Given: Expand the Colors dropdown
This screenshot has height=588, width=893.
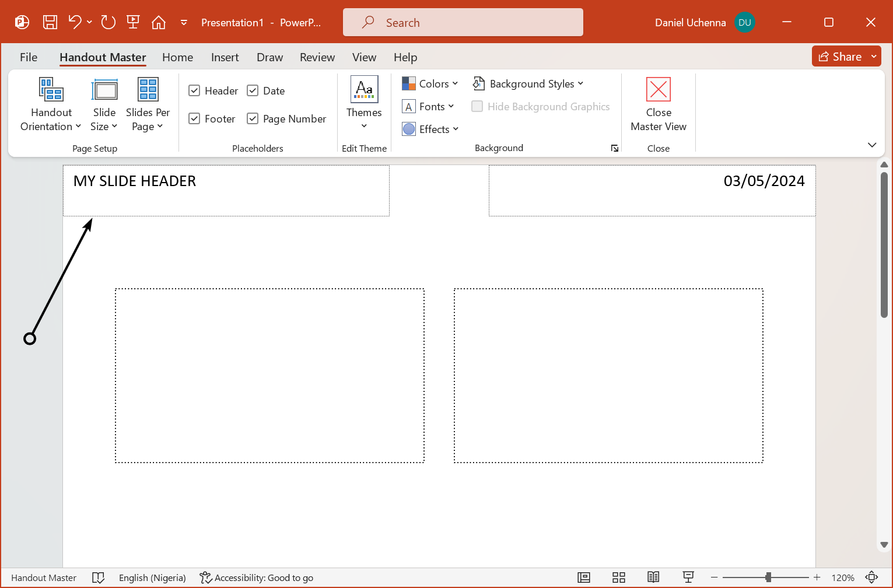Looking at the screenshot, I should point(430,83).
